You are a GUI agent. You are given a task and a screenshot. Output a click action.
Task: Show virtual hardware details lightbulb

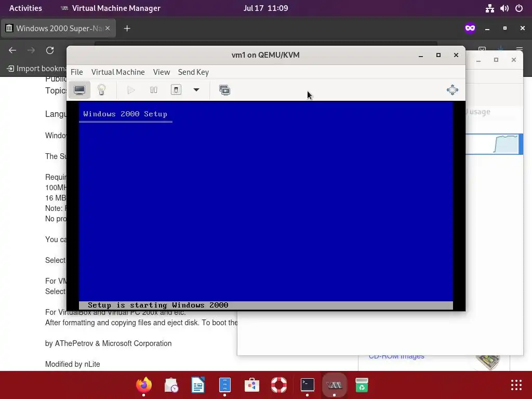(101, 90)
